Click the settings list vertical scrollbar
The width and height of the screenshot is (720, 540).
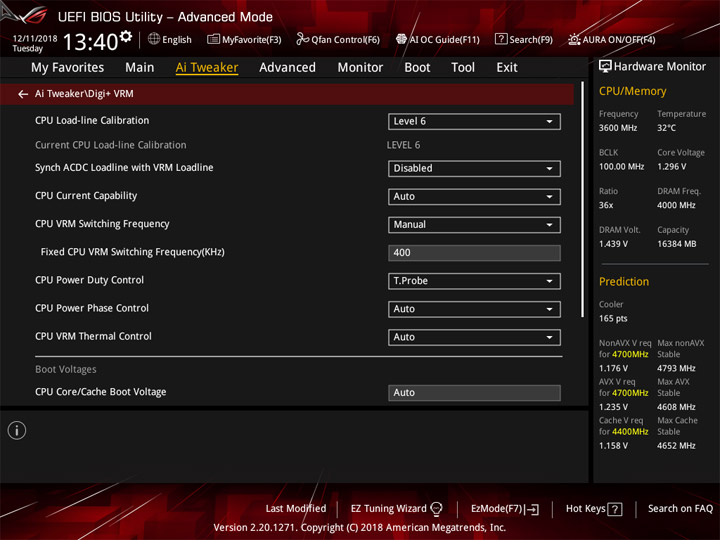pyautogui.click(x=582, y=200)
